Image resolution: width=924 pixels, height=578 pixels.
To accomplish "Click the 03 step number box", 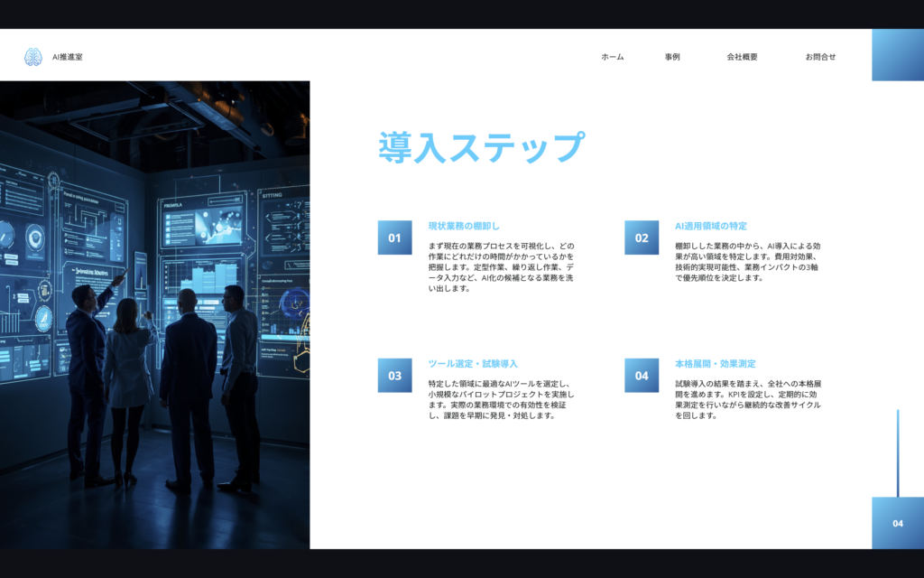I will click(395, 375).
